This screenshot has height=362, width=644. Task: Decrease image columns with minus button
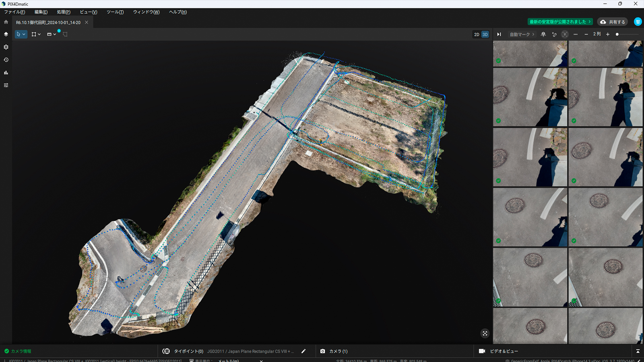586,34
